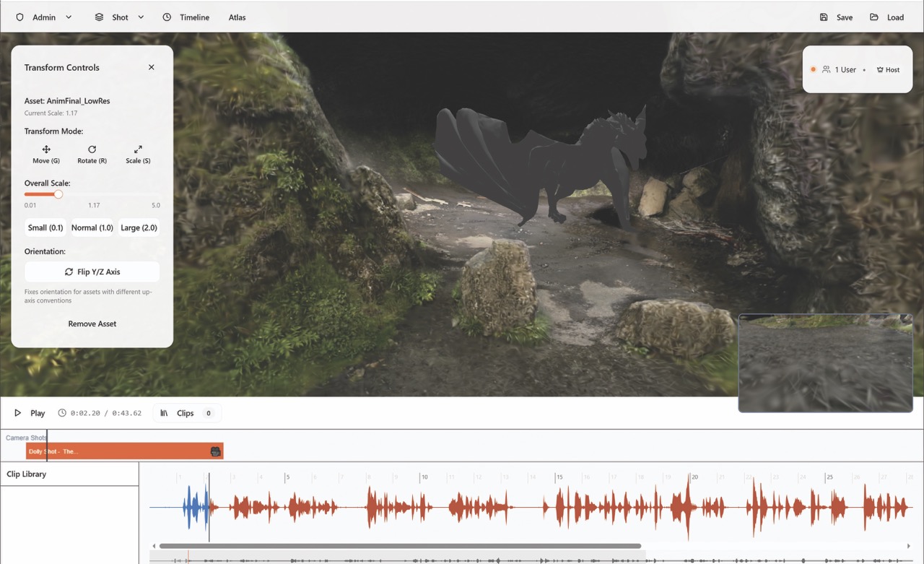Set scale preset to Large (2.0)
924x564 pixels.
[139, 227]
